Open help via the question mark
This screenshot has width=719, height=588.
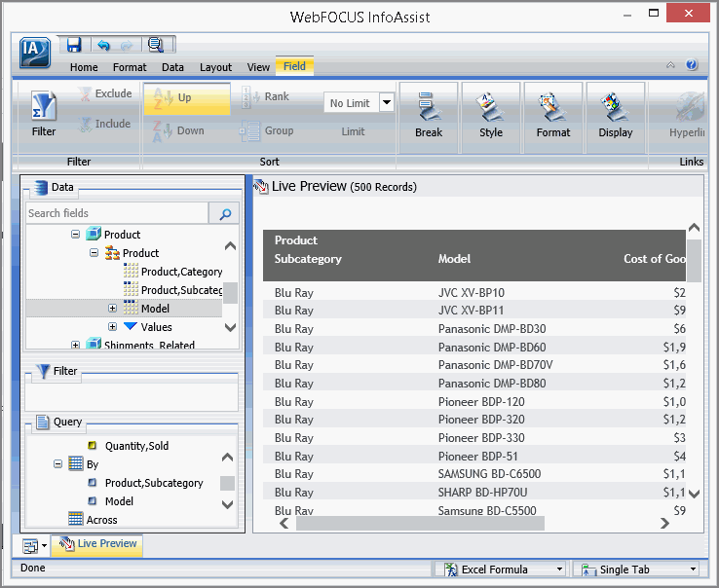click(x=692, y=64)
